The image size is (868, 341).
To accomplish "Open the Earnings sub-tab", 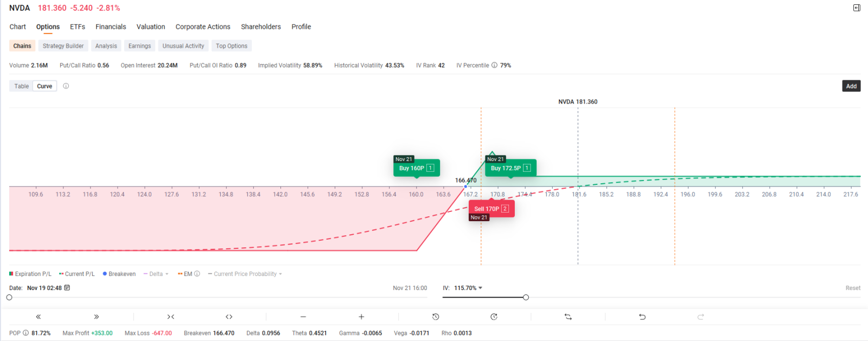I will pos(140,46).
